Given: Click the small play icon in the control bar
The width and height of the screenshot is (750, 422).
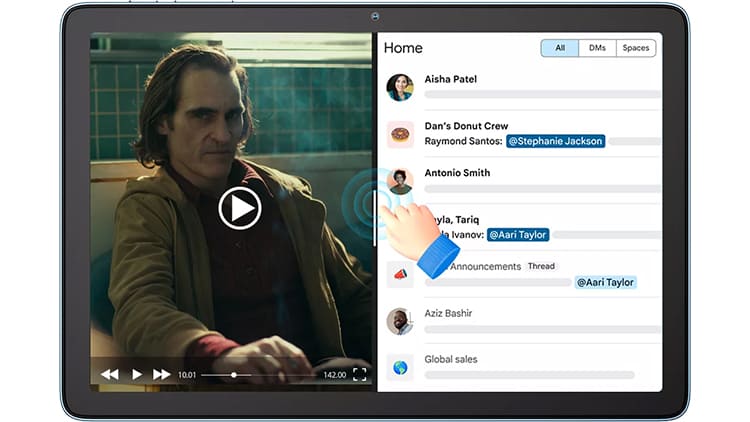Looking at the screenshot, I should pos(137,374).
